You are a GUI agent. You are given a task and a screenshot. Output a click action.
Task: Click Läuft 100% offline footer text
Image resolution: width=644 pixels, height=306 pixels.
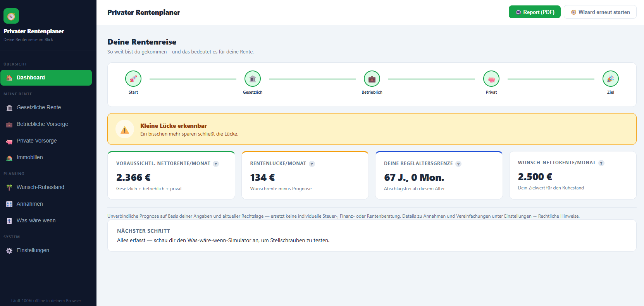coord(46,301)
